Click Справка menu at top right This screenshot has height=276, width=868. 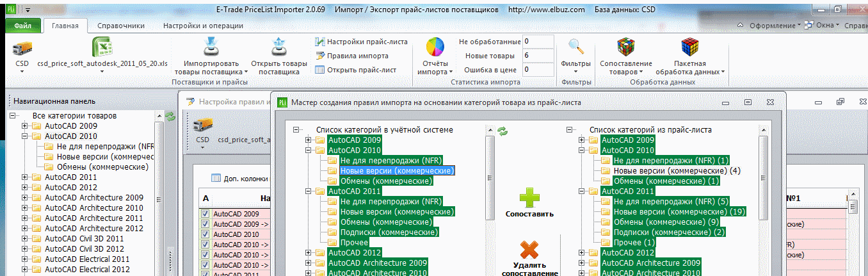[x=856, y=25]
